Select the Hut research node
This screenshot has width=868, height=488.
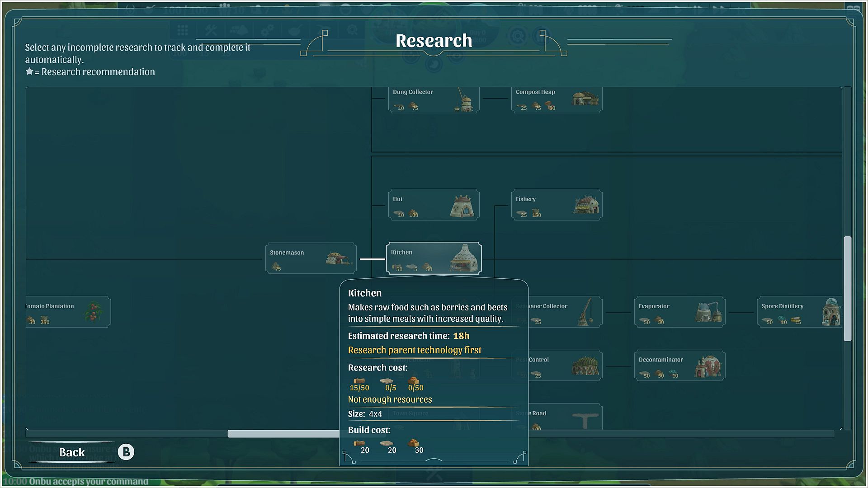tap(434, 205)
